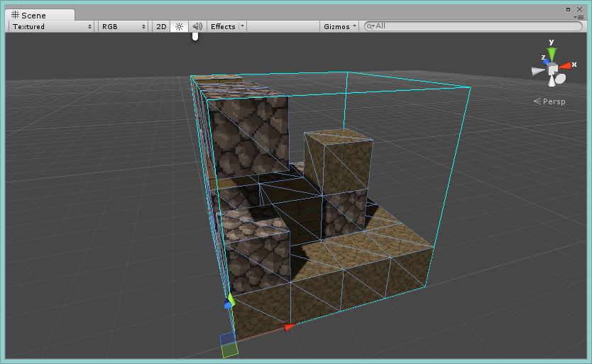Toggle scene audio with the speaker icon
Screen dimensions: 592x364
coord(197,26)
